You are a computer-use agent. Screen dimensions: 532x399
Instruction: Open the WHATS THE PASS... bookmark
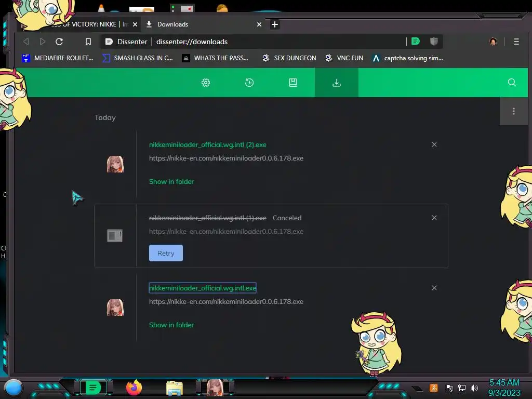(x=215, y=58)
